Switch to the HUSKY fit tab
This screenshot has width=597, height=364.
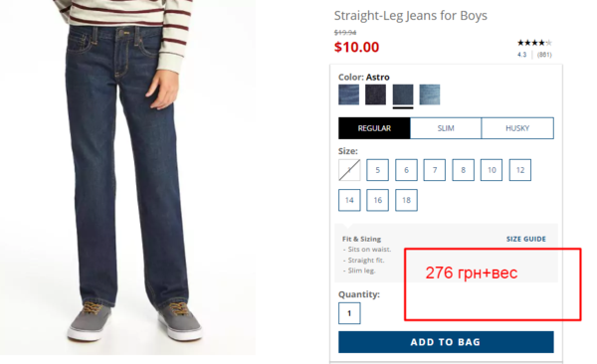click(x=517, y=128)
